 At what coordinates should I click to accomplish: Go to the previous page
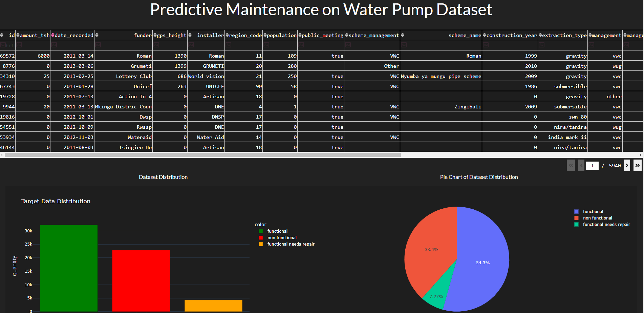click(581, 165)
